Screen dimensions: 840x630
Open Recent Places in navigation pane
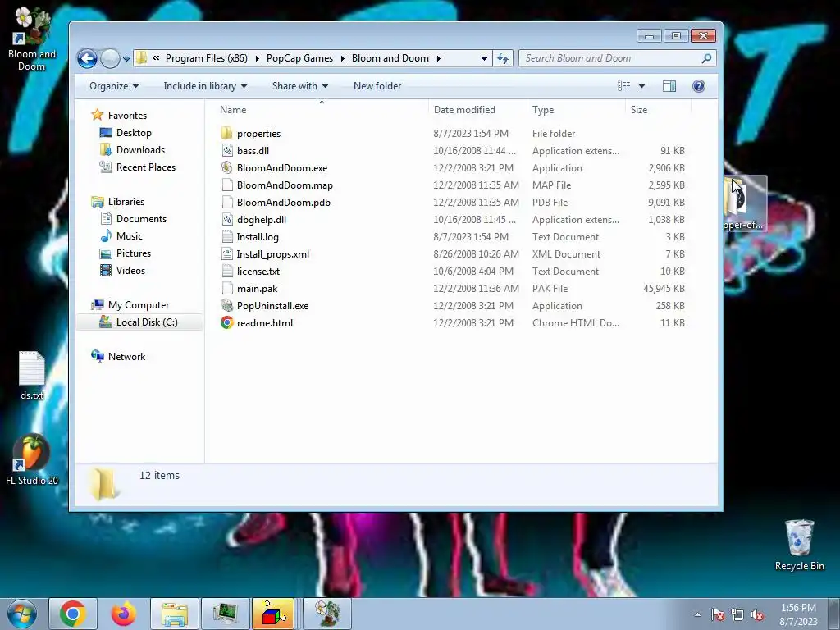pos(146,167)
